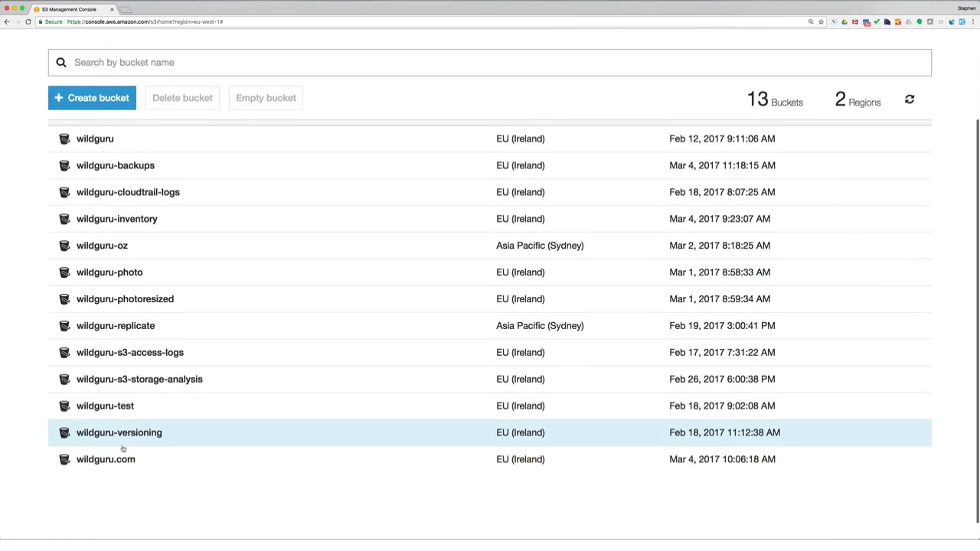Open the wildguru-s3-access-logs bucket
Screen dimensions: 980x551
coord(130,353)
